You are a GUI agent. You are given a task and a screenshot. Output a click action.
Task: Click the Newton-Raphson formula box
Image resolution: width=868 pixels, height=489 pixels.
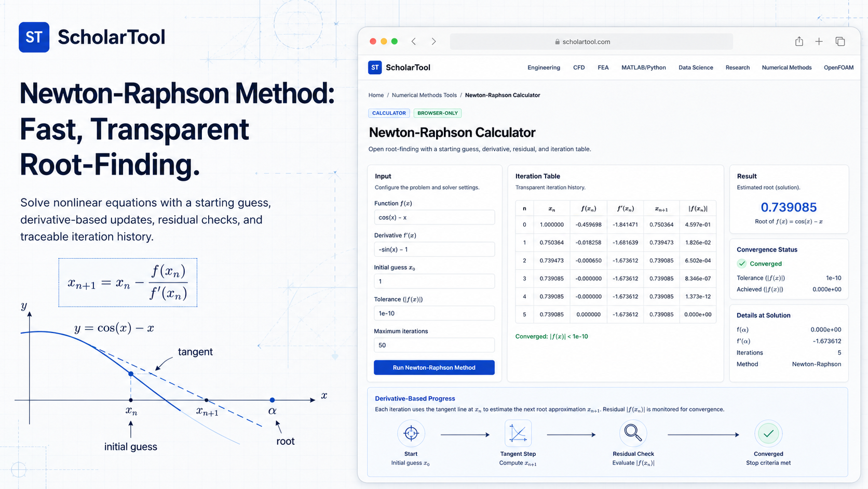[x=128, y=282]
